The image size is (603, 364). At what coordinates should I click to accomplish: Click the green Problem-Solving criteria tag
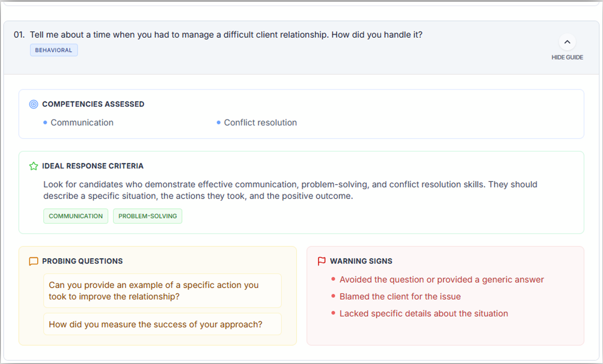pos(148,216)
